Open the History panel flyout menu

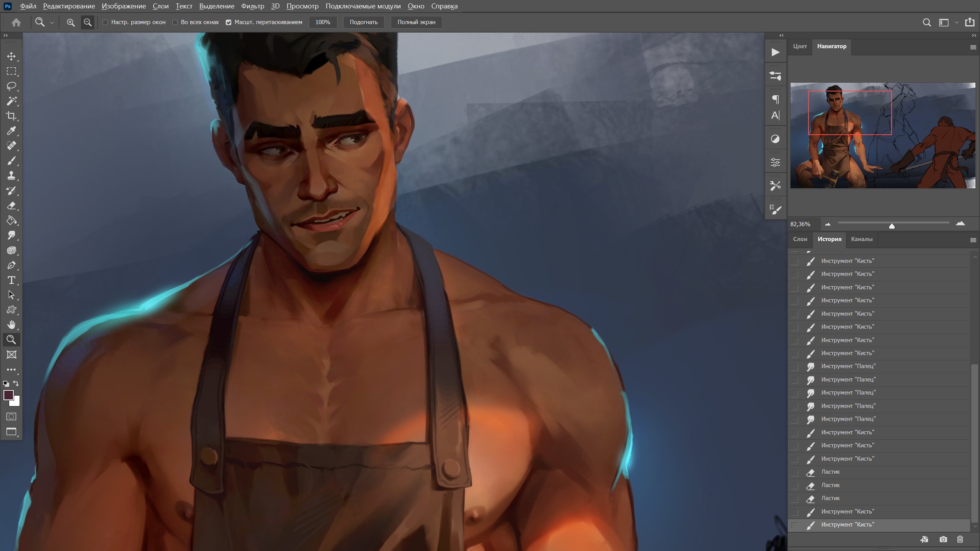973,240
